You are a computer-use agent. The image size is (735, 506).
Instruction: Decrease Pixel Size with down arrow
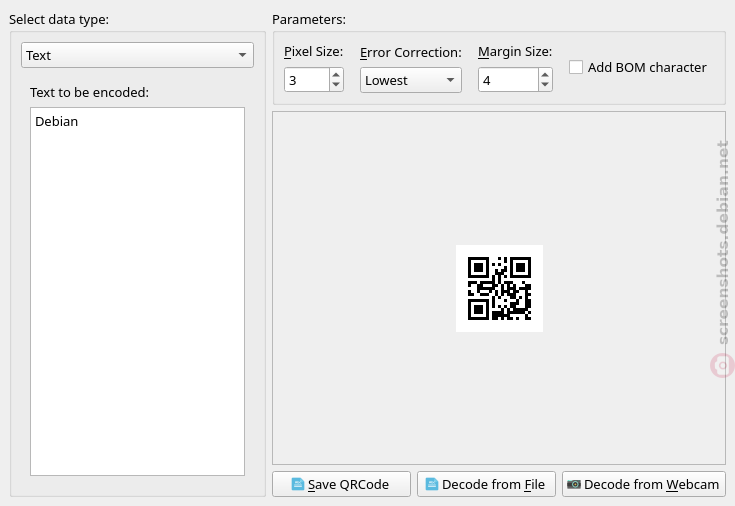tap(336, 85)
